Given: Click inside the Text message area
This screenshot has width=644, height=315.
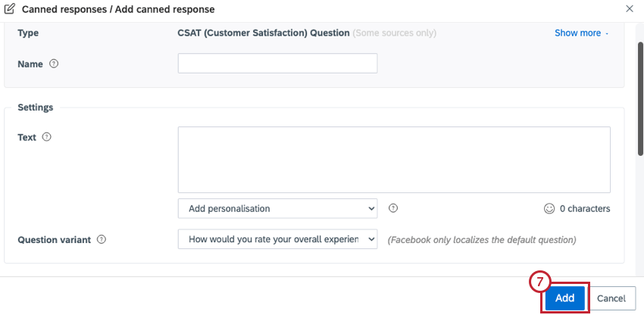Looking at the screenshot, I should pos(394,160).
